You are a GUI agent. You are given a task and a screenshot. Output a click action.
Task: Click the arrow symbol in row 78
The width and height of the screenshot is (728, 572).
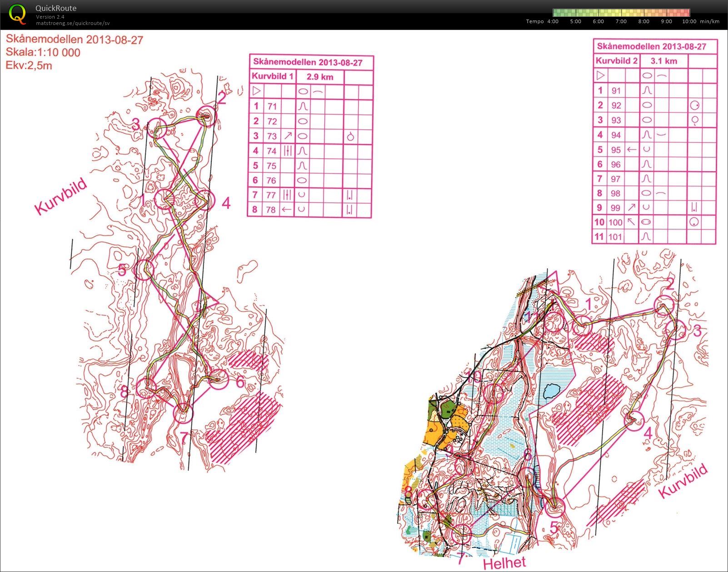tap(286, 210)
